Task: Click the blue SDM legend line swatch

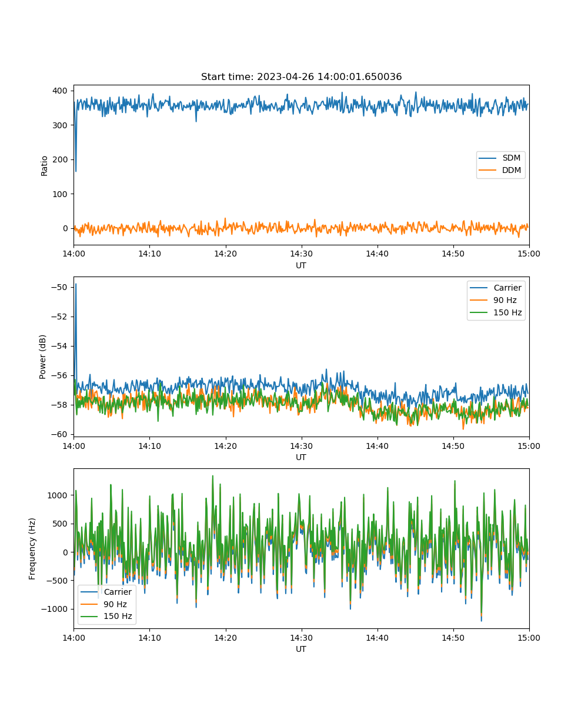Action: point(489,158)
